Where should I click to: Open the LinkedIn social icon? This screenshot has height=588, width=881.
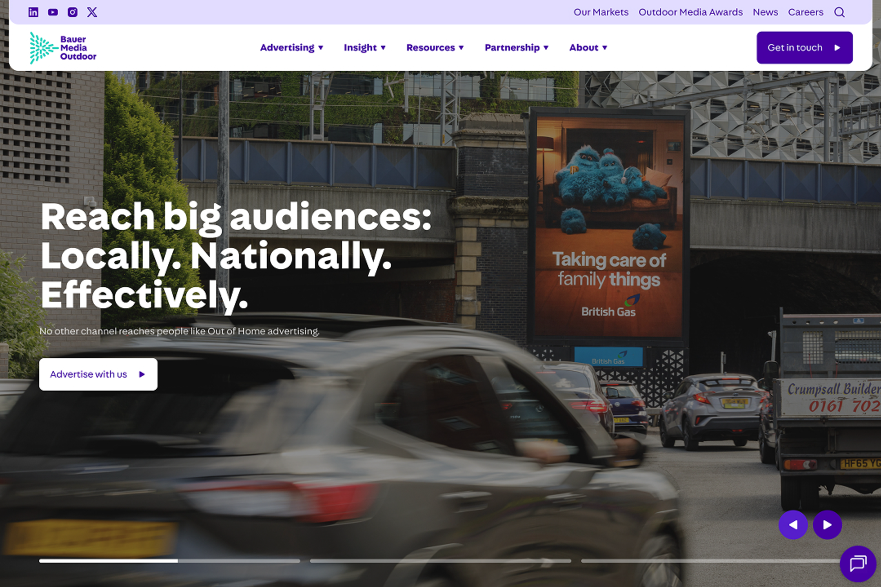pos(33,12)
